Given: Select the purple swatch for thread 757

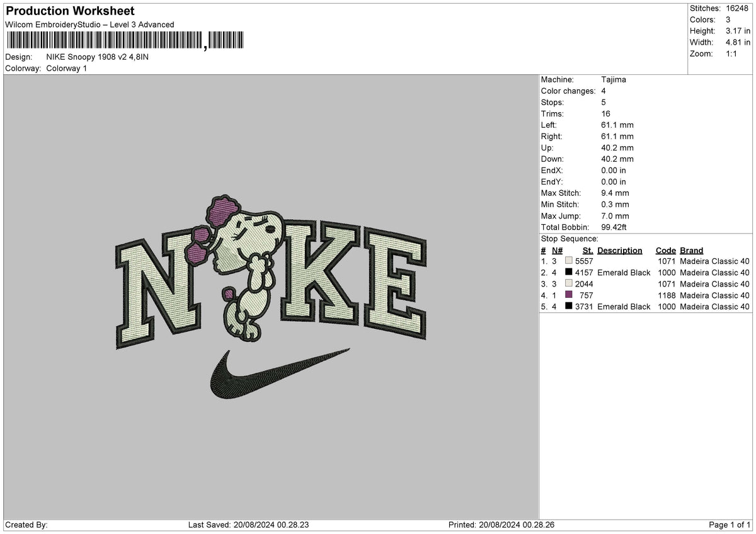Looking at the screenshot, I should coord(569,295).
